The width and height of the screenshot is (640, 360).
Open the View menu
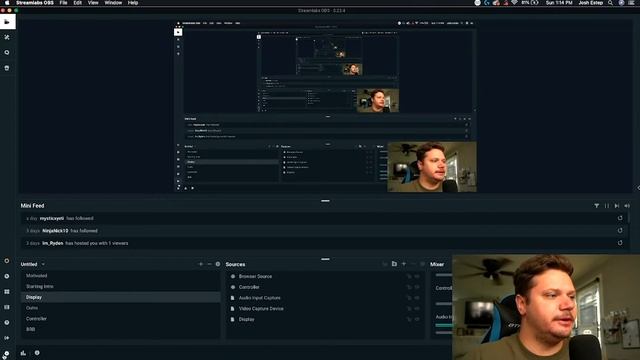coord(93,3)
